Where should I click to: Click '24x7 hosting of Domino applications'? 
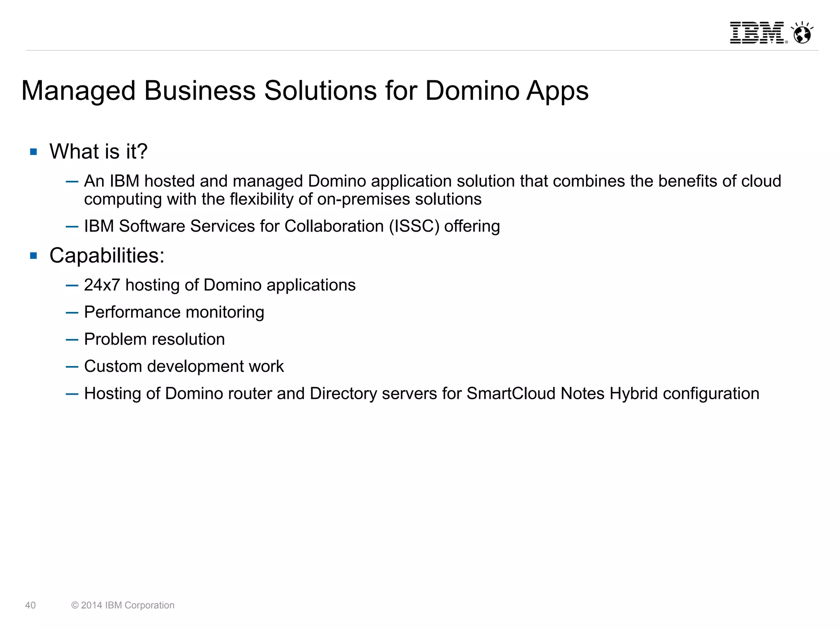(x=220, y=285)
